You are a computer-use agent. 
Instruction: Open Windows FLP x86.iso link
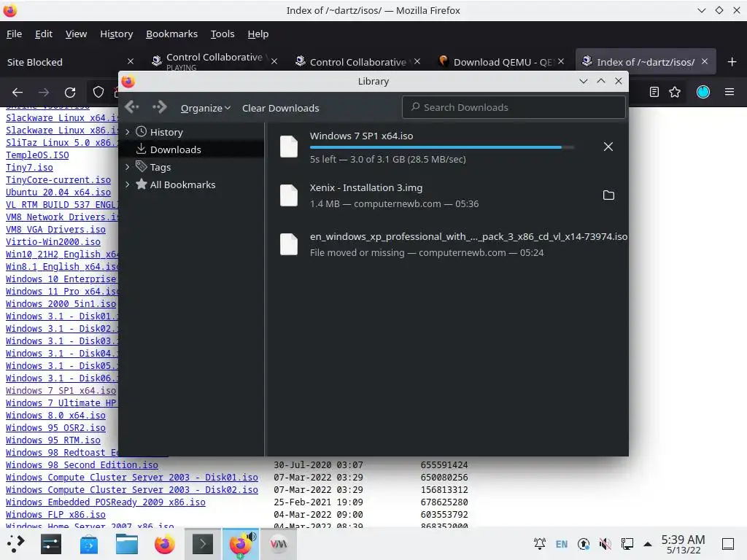(x=55, y=514)
